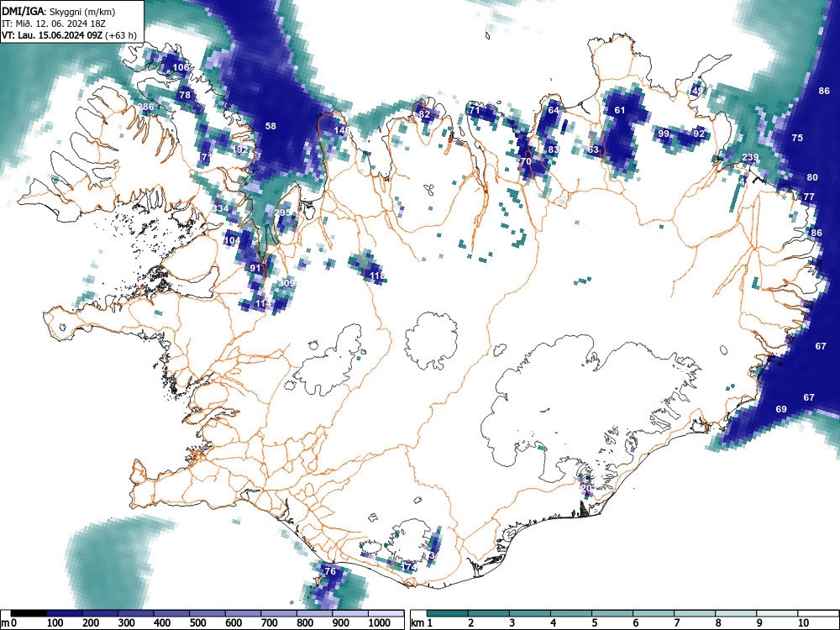840x630 pixels.
Task: Select the map value '78'
Action: tap(185, 95)
